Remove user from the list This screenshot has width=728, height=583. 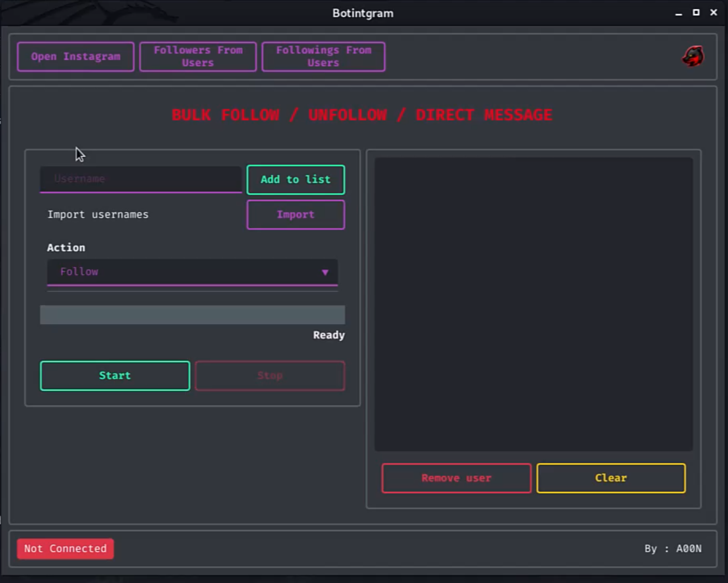point(456,478)
